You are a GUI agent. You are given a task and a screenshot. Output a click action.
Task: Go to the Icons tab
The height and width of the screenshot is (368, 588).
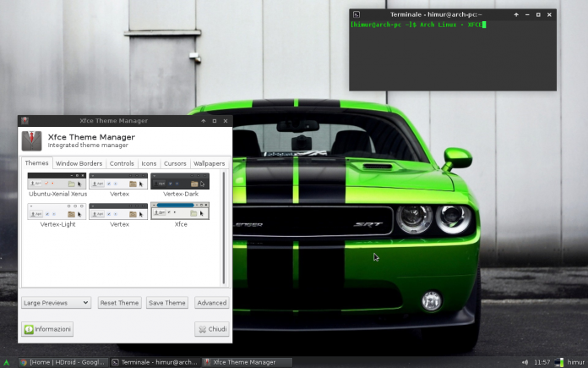149,164
